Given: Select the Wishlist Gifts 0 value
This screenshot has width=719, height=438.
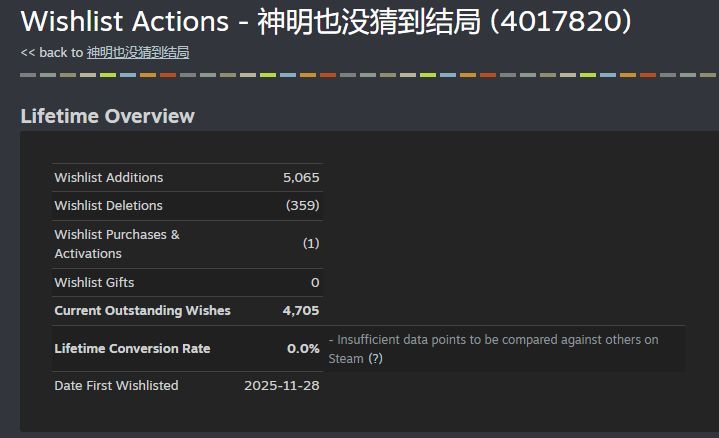Looking at the screenshot, I should pos(315,282).
